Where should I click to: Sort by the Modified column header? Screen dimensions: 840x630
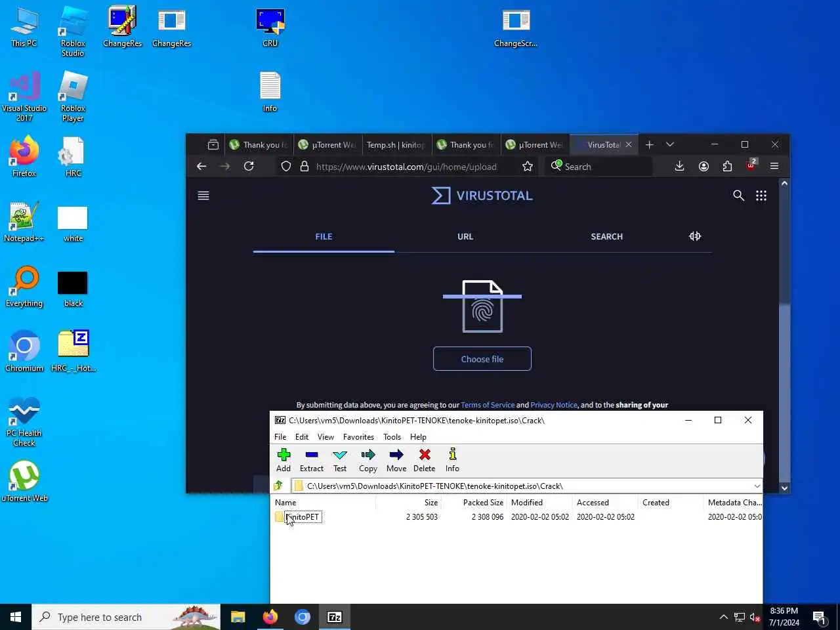(539, 503)
